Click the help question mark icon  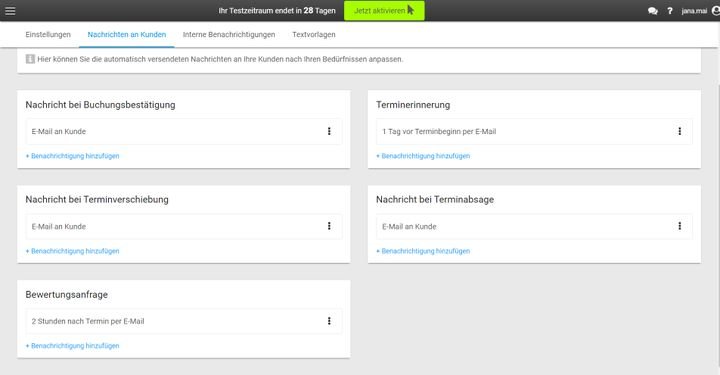coord(670,11)
